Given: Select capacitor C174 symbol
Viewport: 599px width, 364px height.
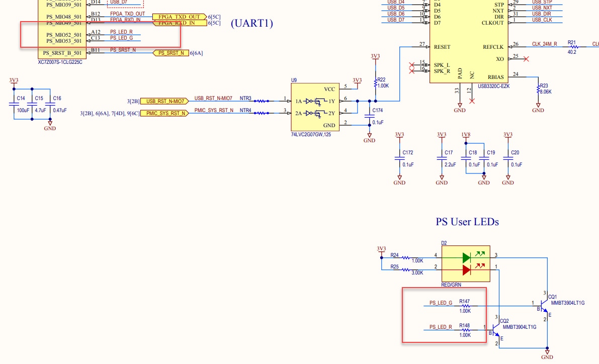Looking at the screenshot, I should tap(370, 116).
